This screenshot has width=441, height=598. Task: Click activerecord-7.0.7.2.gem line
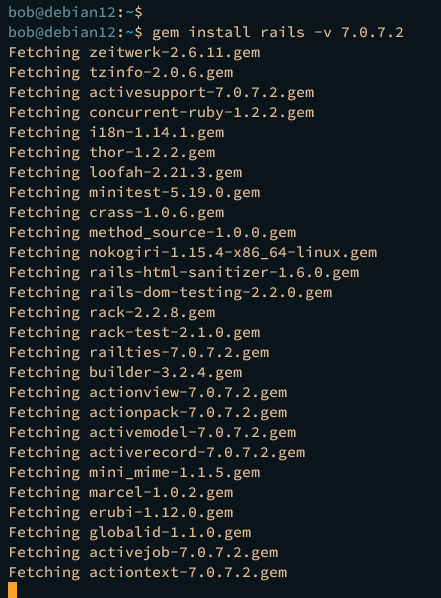pyautogui.click(x=157, y=452)
